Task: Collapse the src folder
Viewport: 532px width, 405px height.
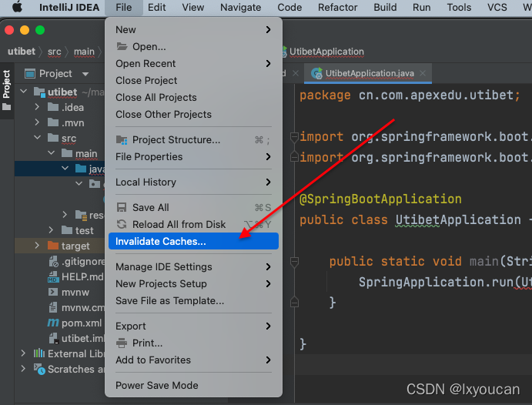Action: pos(37,138)
